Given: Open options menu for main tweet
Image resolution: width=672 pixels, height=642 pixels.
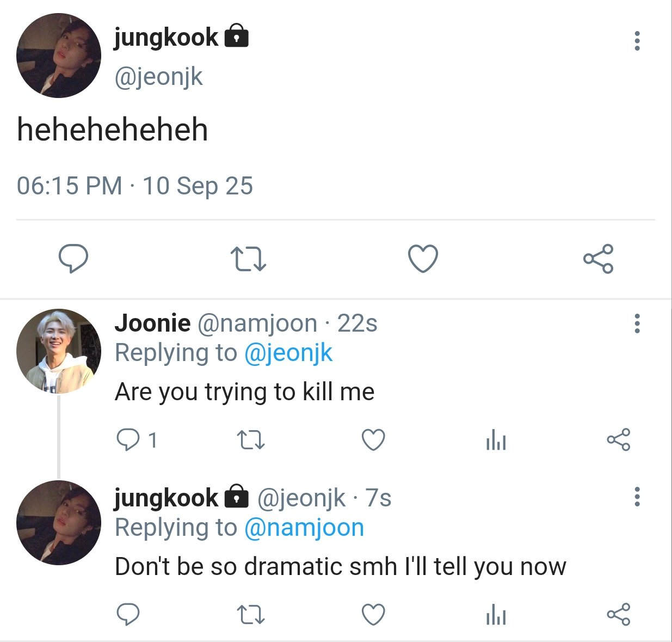Looking at the screenshot, I should [637, 41].
